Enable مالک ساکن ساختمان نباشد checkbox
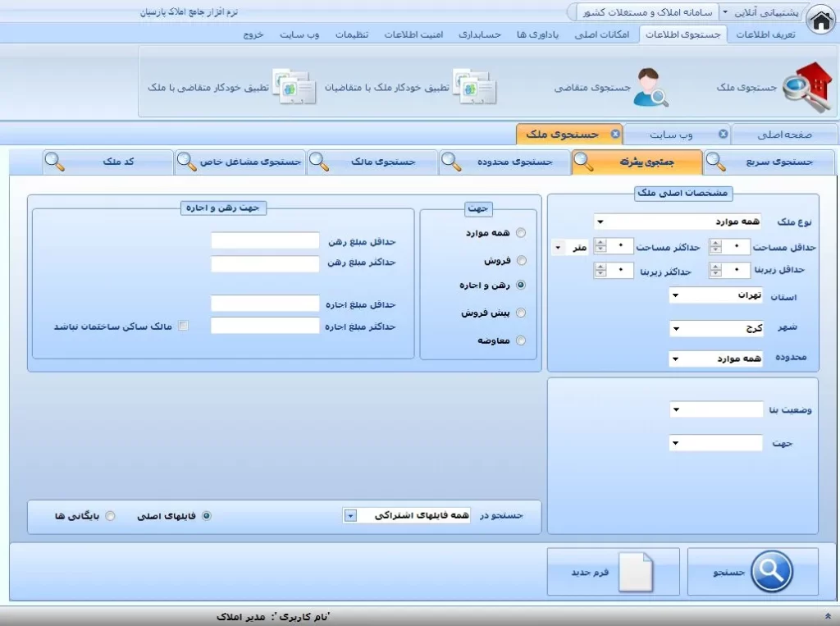The width and height of the screenshot is (840, 626). 183,326
